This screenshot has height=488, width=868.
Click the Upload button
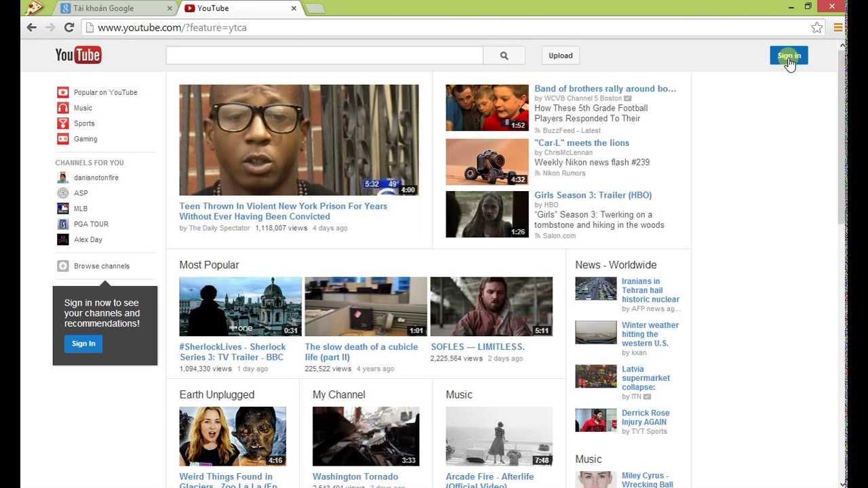[x=560, y=56]
